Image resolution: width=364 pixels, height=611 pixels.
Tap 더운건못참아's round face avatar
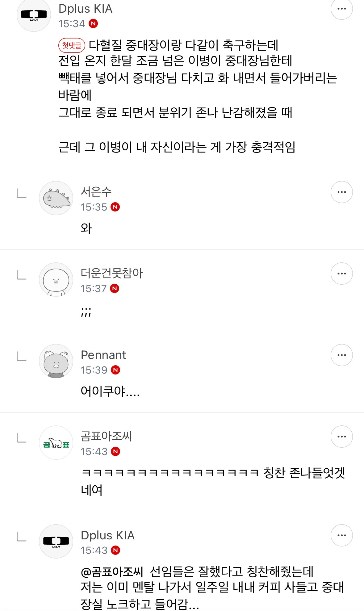click(x=56, y=279)
